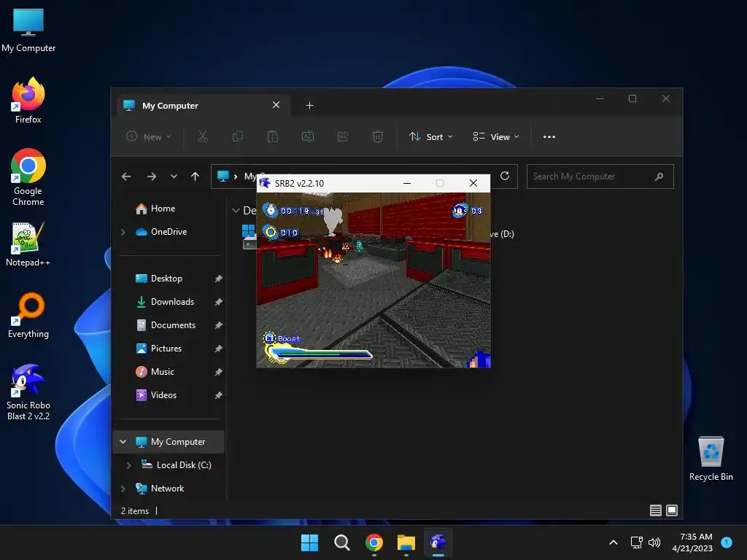Open the Notepad++ desktop shortcut
Viewport: 747px width, 560px height.
tap(28, 244)
